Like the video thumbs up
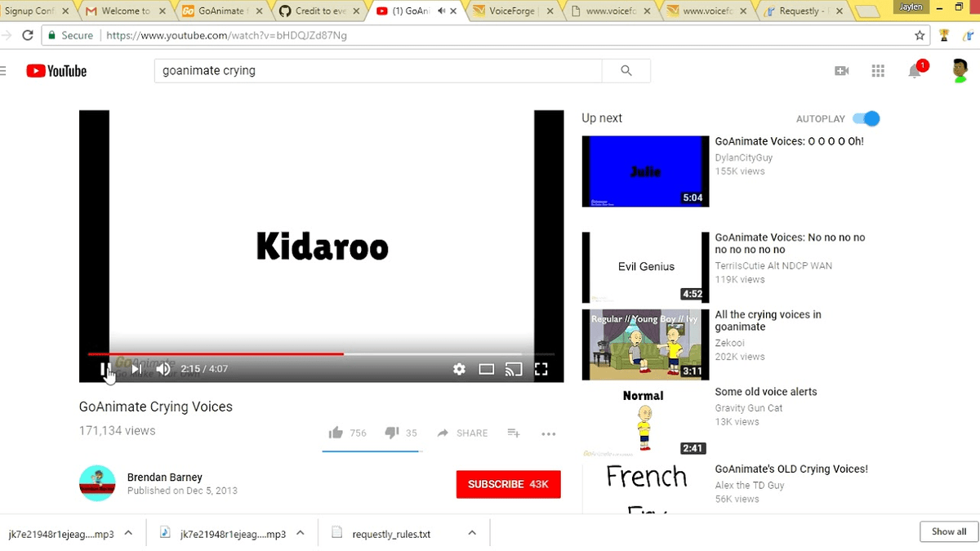The width and height of the screenshot is (980, 551). tap(336, 433)
